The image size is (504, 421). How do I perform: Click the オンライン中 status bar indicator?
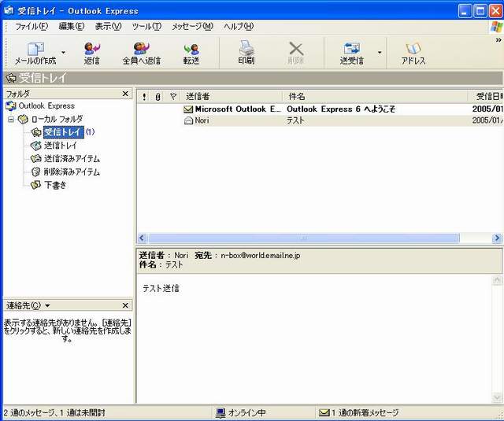pyautogui.click(x=241, y=412)
